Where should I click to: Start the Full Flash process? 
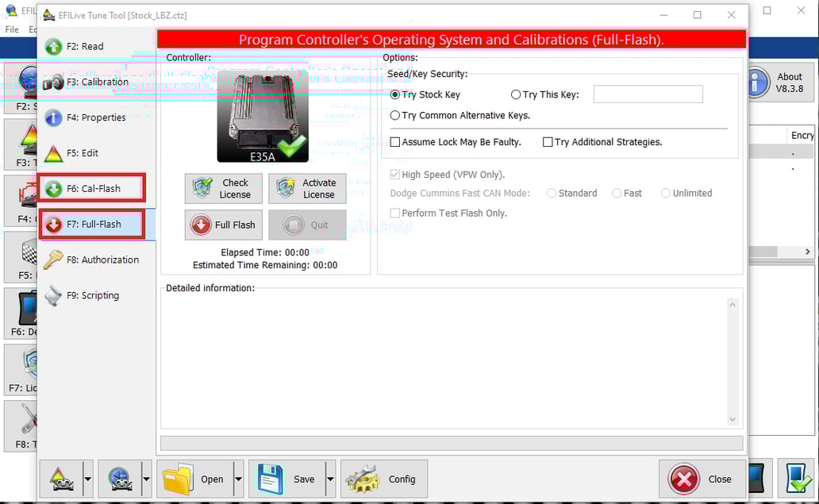tap(223, 225)
